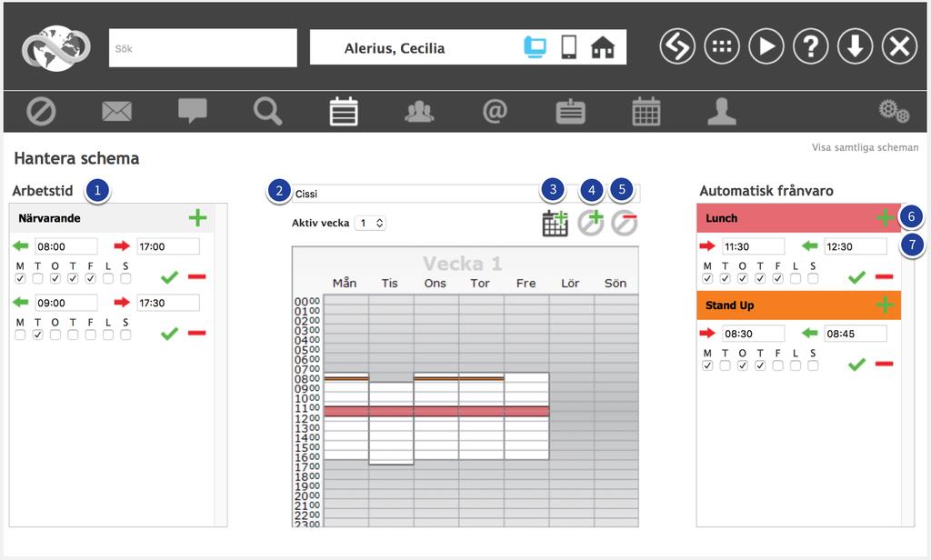Click the globe logo icon
This screenshot has width=931, height=560.
(x=55, y=49)
